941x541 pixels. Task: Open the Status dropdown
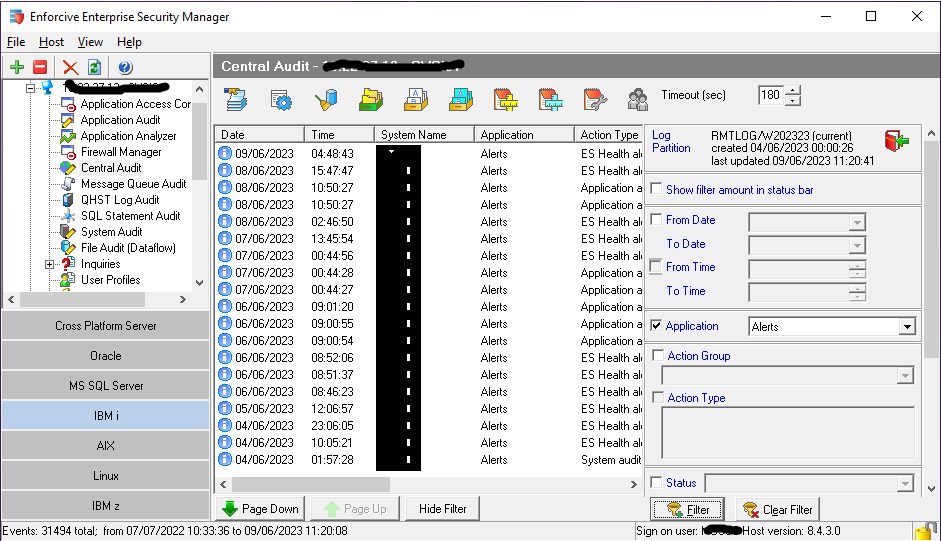click(905, 483)
